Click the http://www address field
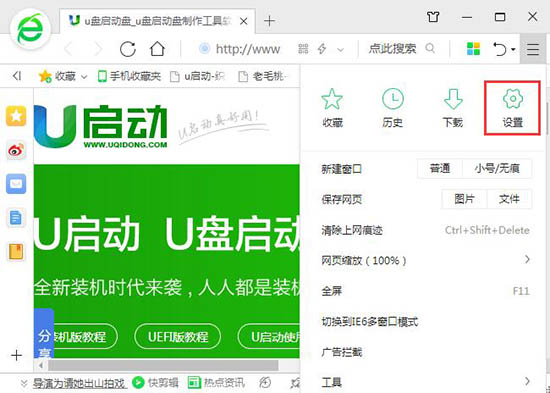 click(x=248, y=49)
